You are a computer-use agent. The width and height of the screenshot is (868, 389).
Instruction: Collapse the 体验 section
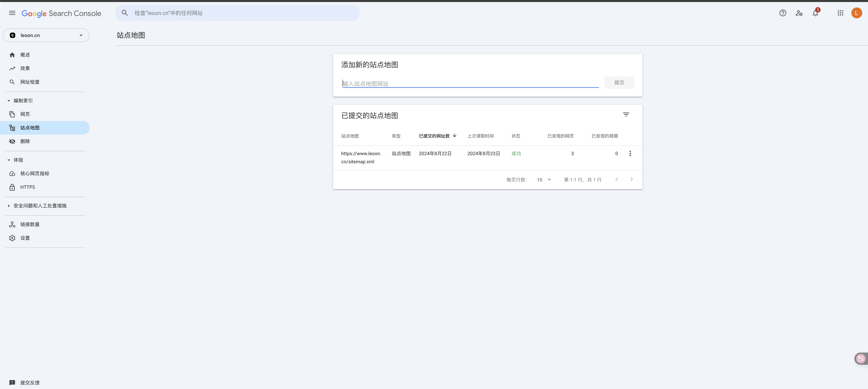pyautogui.click(x=9, y=160)
